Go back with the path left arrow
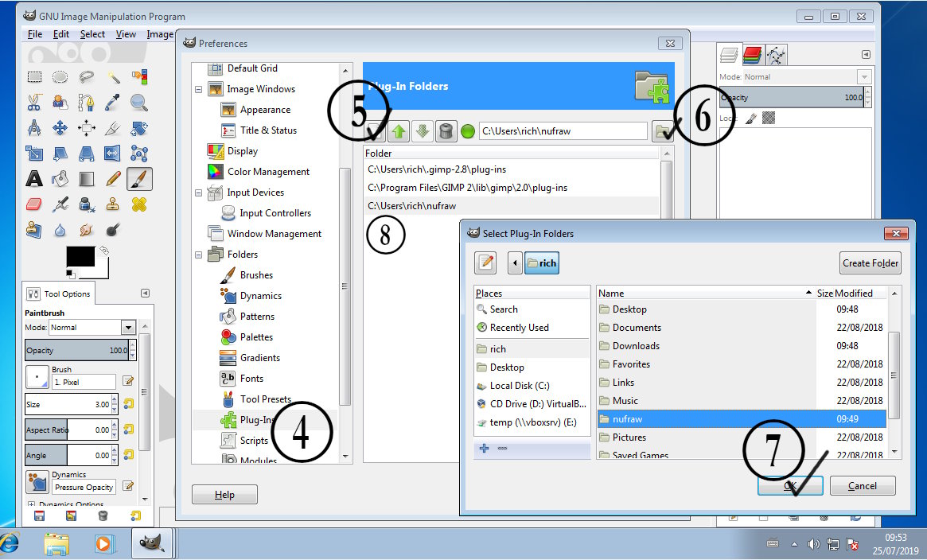 coord(515,262)
